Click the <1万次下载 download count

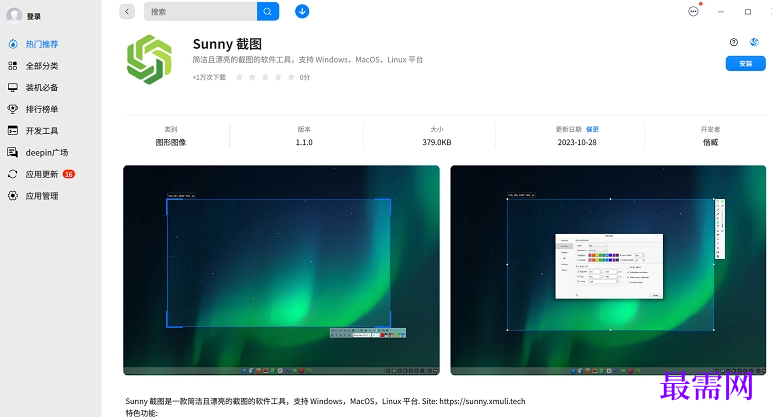(x=209, y=77)
